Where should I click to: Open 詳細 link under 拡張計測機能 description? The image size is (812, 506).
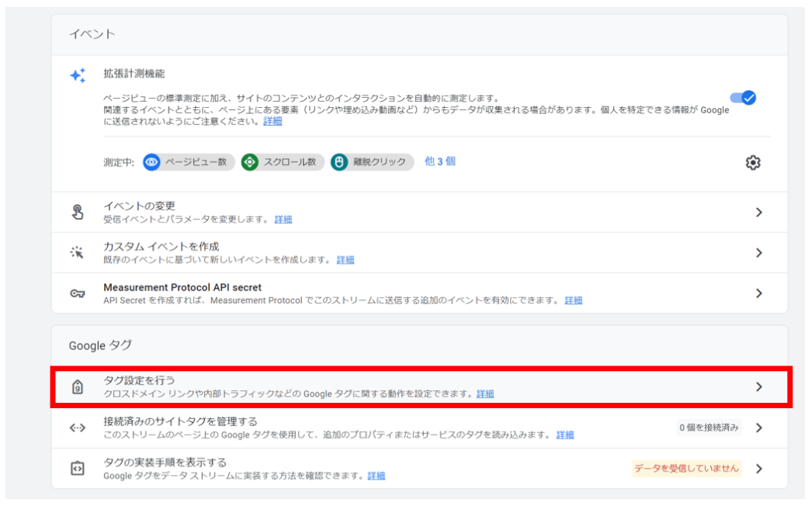coord(272,121)
